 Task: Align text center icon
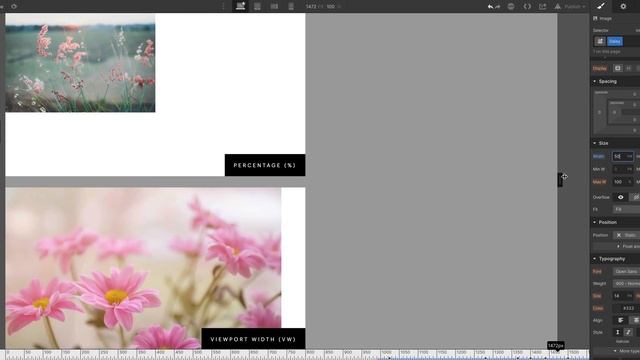point(635,320)
